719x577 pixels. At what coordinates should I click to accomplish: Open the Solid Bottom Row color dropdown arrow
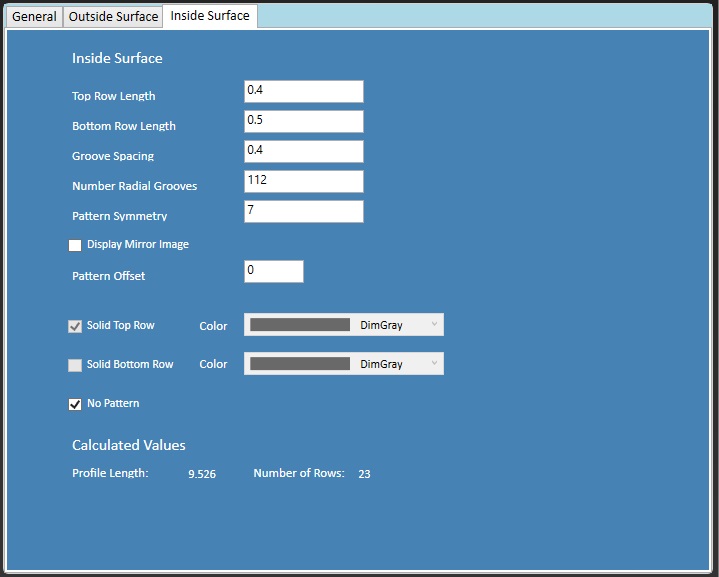[x=434, y=364]
